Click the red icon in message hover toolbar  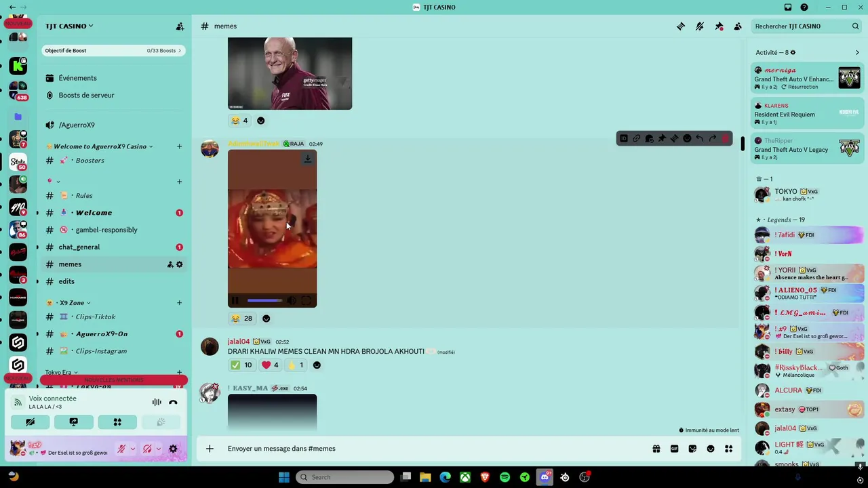click(x=725, y=139)
